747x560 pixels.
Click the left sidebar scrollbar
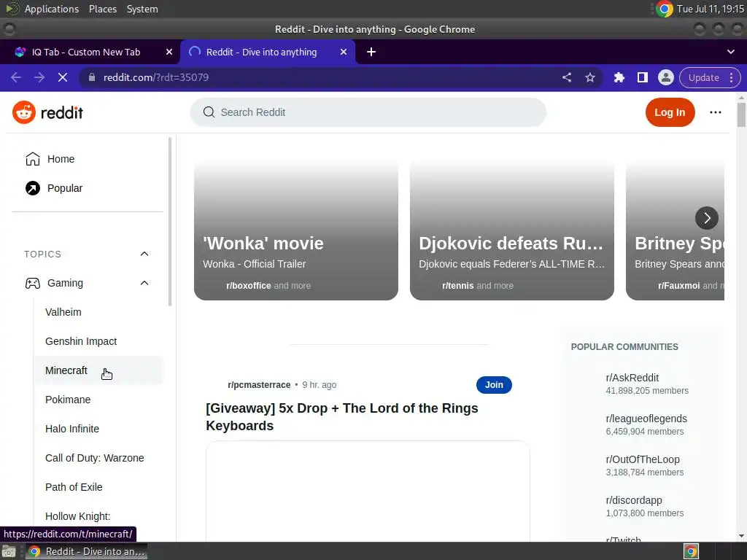169,222
